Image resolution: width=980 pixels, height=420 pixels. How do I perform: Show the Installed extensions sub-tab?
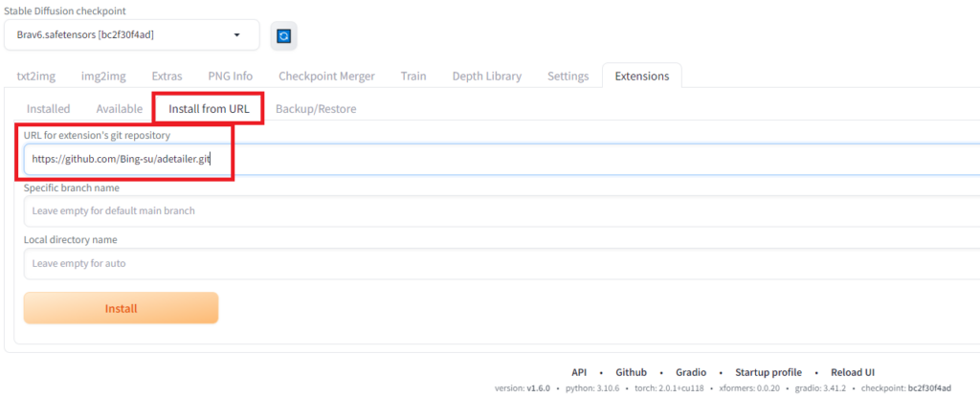click(x=48, y=109)
